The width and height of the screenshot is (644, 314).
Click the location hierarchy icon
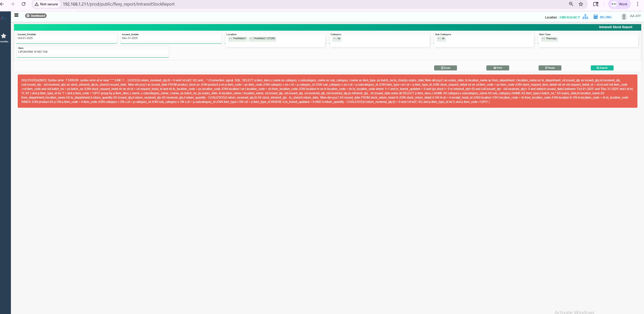(x=585, y=17)
